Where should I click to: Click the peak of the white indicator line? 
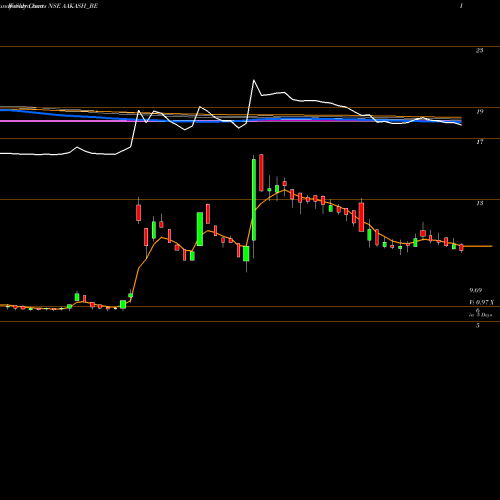(254, 80)
